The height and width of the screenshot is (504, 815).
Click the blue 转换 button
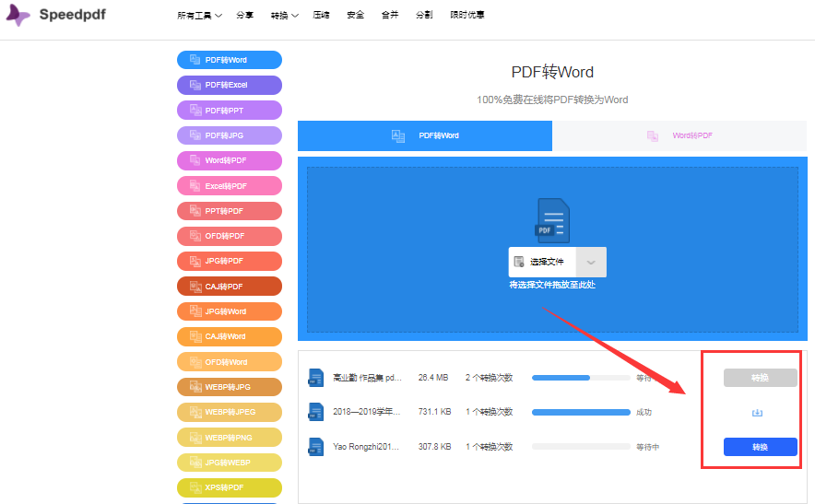coord(760,447)
